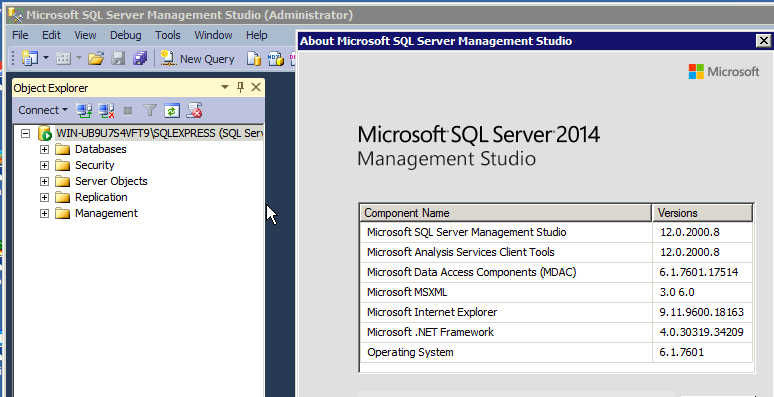Image resolution: width=774 pixels, height=397 pixels.
Task: Open the Help menu
Action: [257, 35]
